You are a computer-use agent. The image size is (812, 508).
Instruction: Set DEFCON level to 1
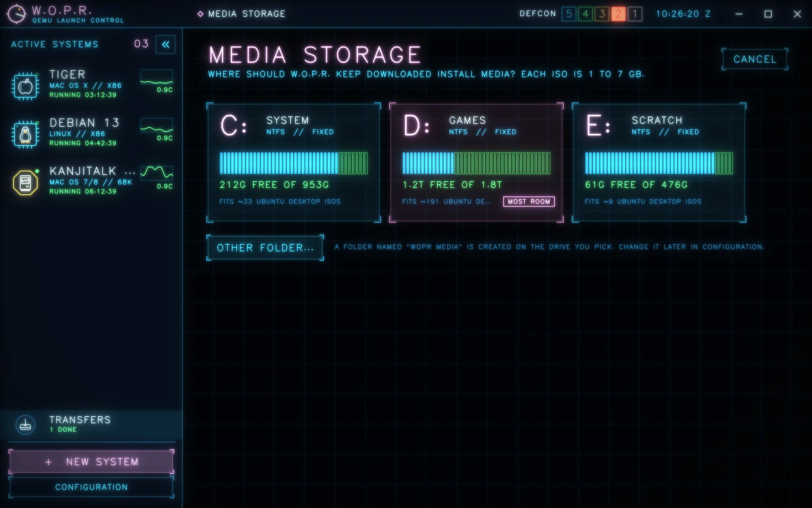click(635, 14)
